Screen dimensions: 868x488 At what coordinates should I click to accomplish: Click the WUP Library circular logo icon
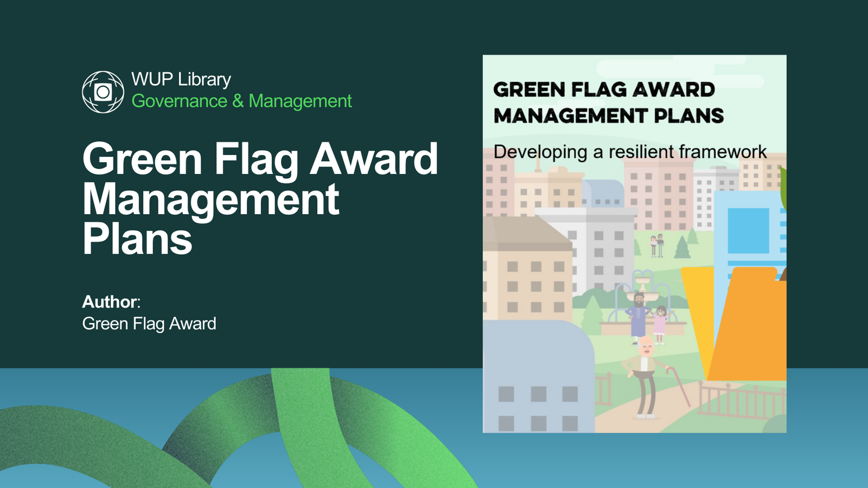click(x=103, y=92)
